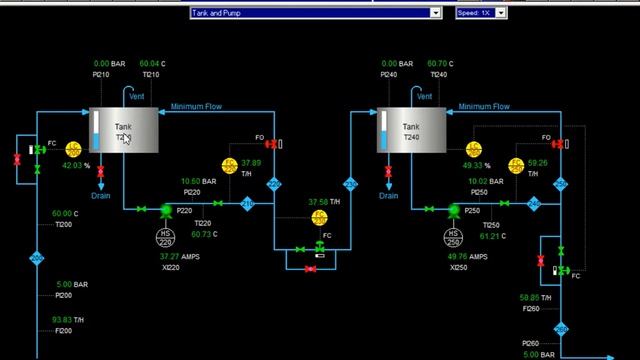Viewport: 640px width, 360px height.
Task: Click the XI220 amps tag
Action: click(x=171, y=268)
